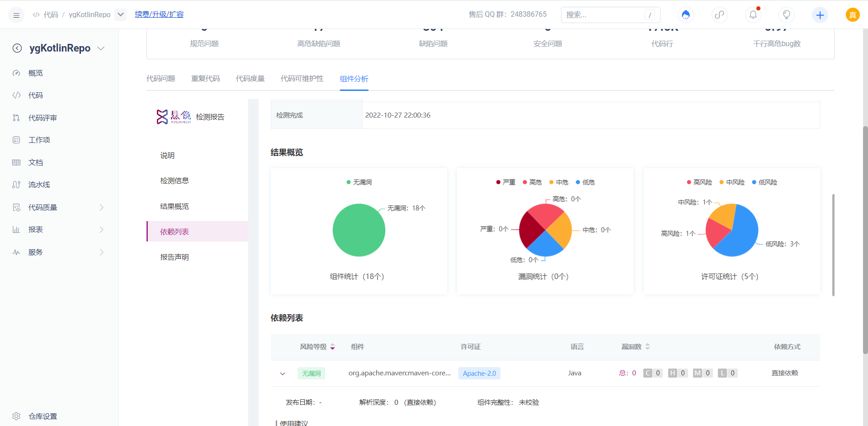
Task: Expand the ygKotlinRepo sidebar title chevron
Action: click(101, 48)
